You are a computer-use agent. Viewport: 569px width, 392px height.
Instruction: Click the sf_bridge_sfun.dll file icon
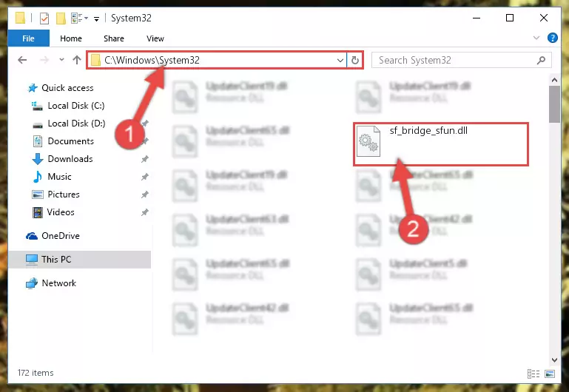click(368, 141)
